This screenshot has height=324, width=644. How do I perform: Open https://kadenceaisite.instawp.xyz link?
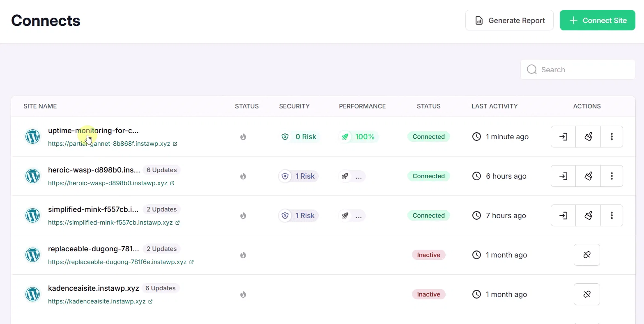(x=100, y=301)
